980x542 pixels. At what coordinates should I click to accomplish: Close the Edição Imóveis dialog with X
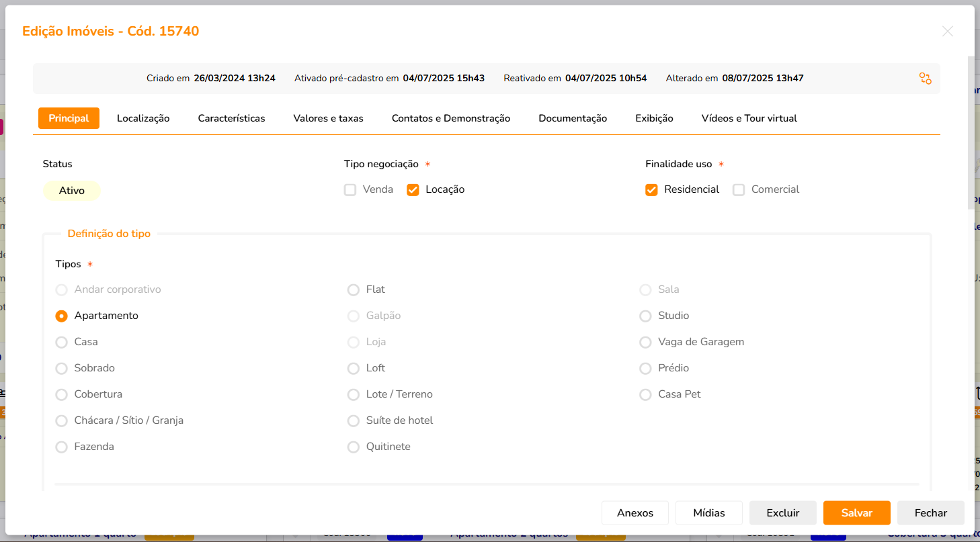[x=947, y=32]
